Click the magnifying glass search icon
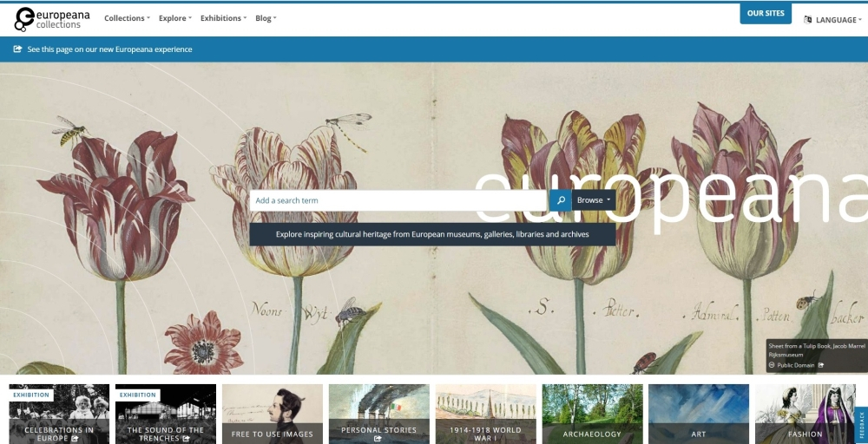The width and height of the screenshot is (868, 444). [x=560, y=200]
